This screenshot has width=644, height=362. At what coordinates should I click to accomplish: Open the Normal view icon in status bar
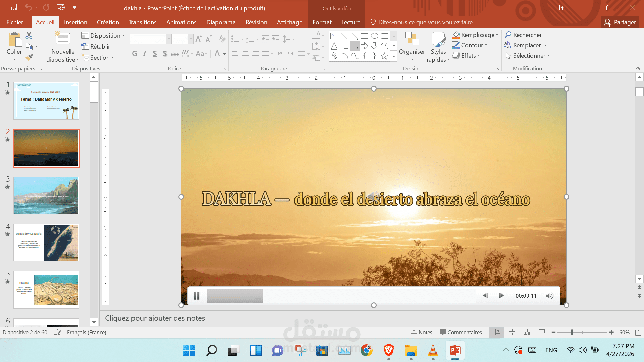pyautogui.click(x=497, y=332)
